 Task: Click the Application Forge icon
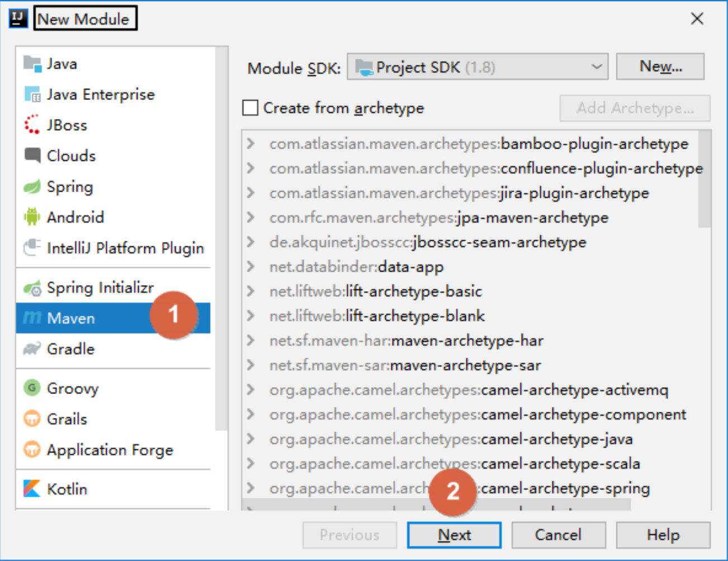[32, 449]
